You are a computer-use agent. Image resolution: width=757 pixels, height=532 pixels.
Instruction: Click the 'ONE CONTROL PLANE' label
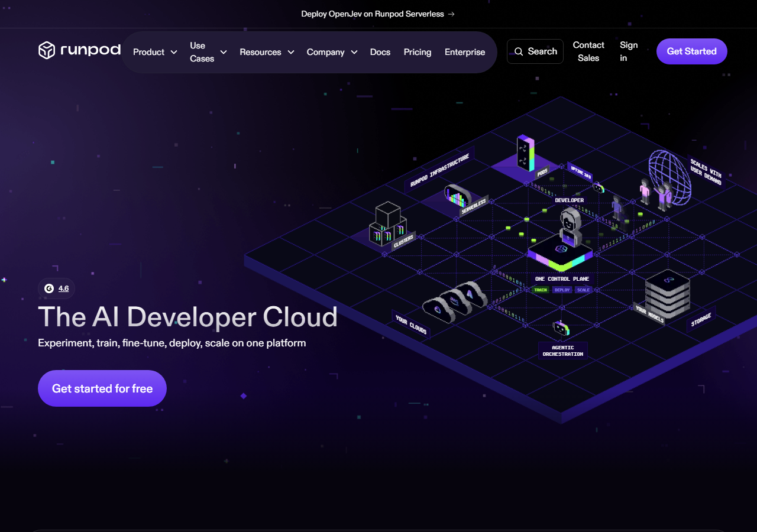(562, 279)
